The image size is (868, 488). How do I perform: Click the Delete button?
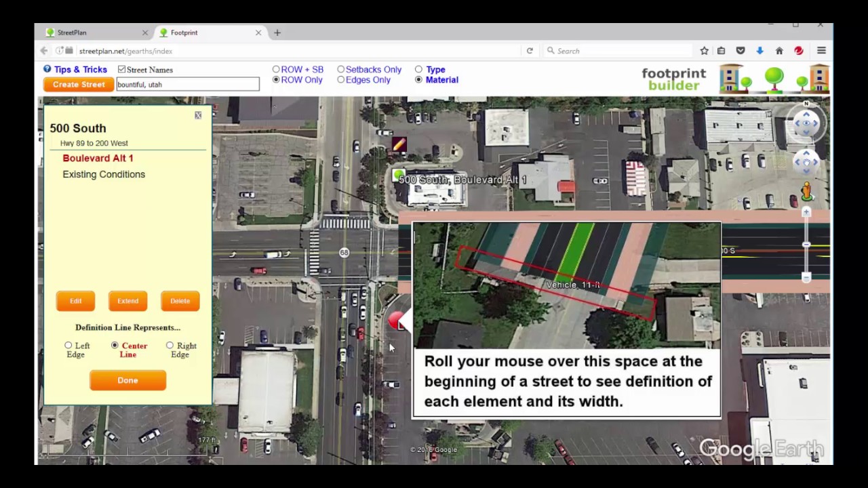[x=180, y=301]
